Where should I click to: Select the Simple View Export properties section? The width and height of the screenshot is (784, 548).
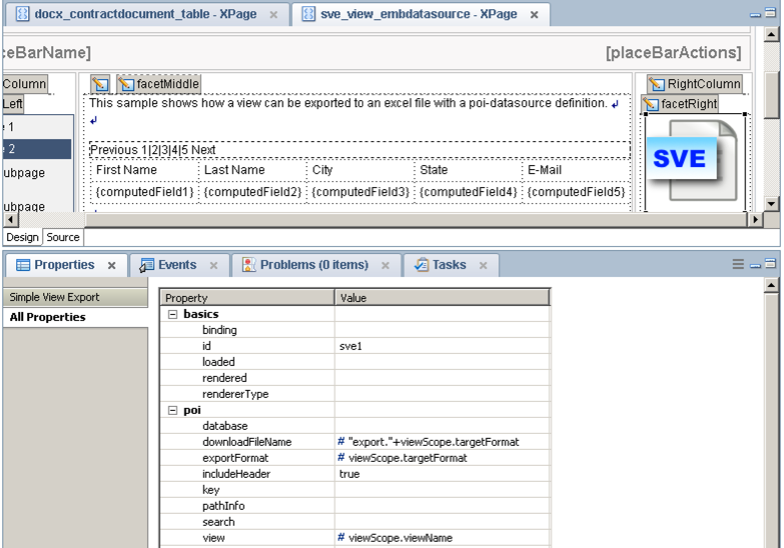pos(55,297)
